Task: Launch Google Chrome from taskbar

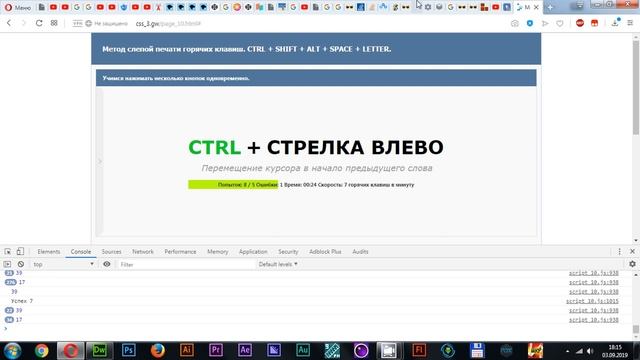Action: point(41,351)
